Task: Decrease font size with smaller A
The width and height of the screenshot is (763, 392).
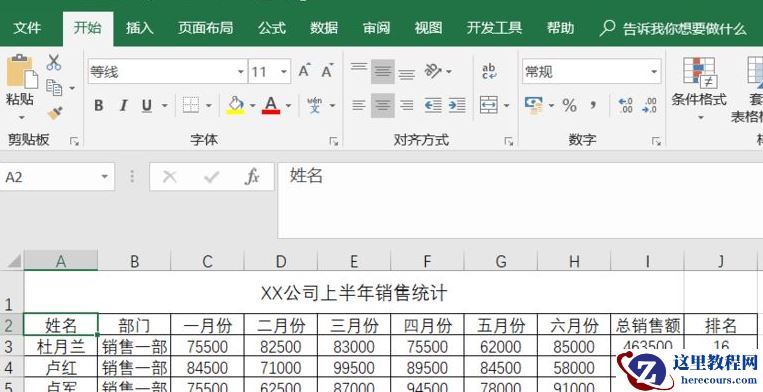Action: pos(327,71)
